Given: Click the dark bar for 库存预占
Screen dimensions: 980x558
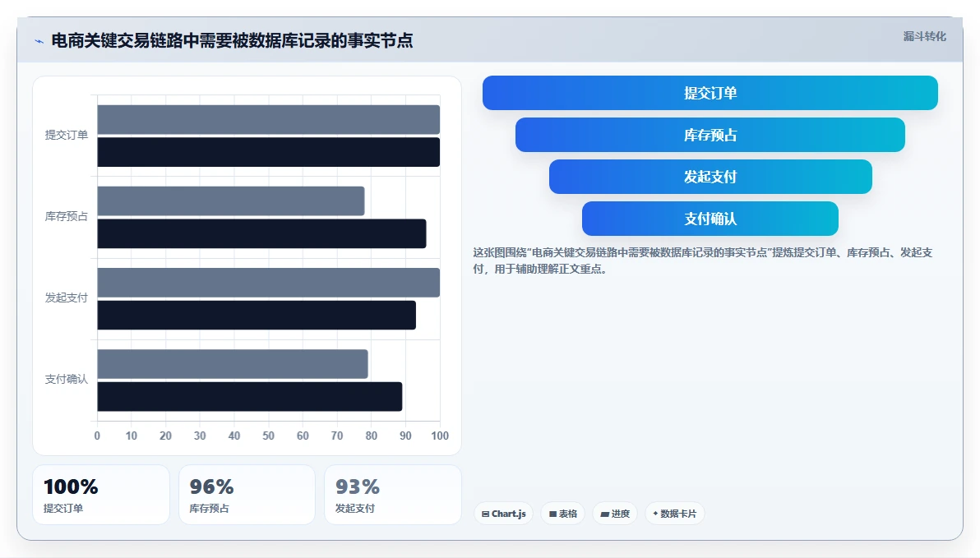Looking at the screenshot, I should click(x=262, y=233).
